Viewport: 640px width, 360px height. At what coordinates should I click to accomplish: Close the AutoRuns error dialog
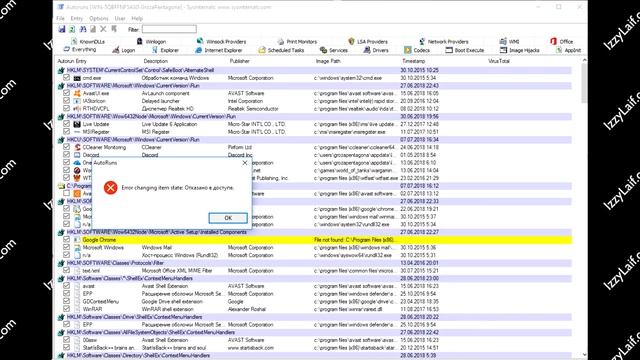point(244,163)
